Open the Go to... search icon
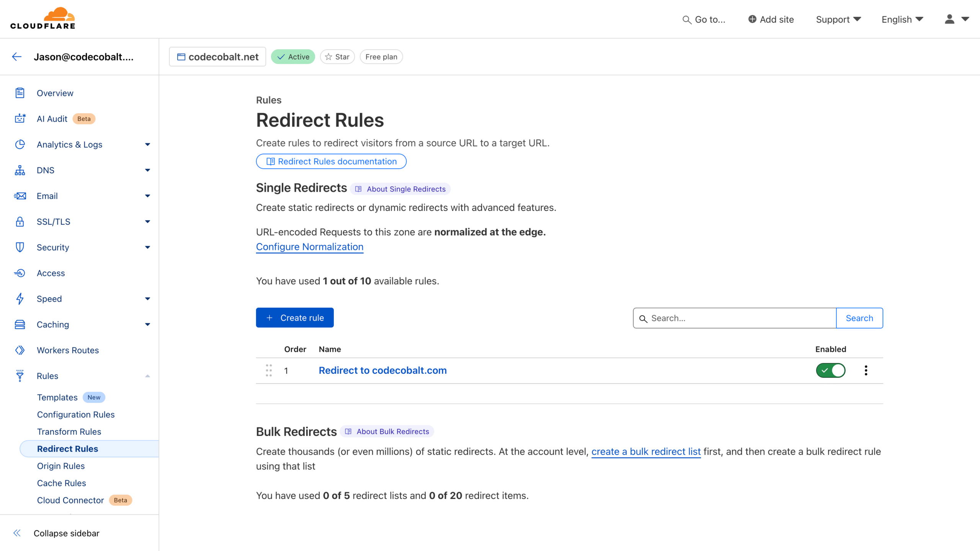 pos(686,20)
